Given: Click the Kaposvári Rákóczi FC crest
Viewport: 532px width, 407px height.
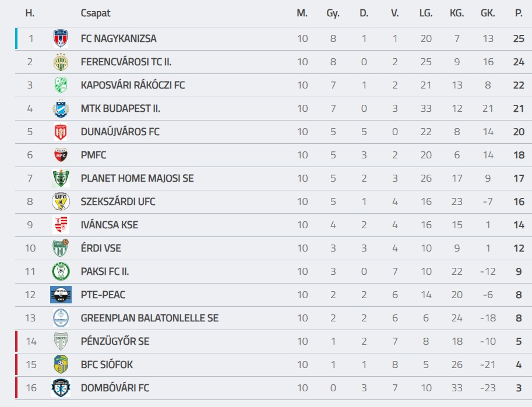Looking at the screenshot, I should coord(61,86).
